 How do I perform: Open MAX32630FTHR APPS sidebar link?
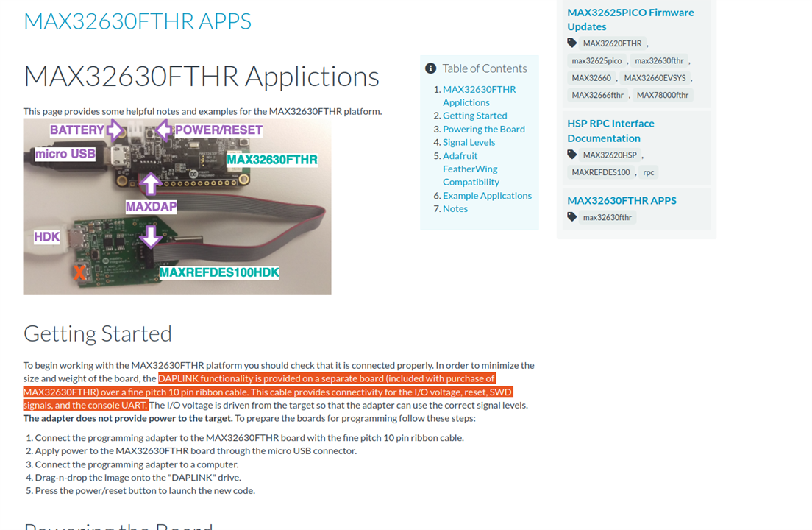click(622, 200)
